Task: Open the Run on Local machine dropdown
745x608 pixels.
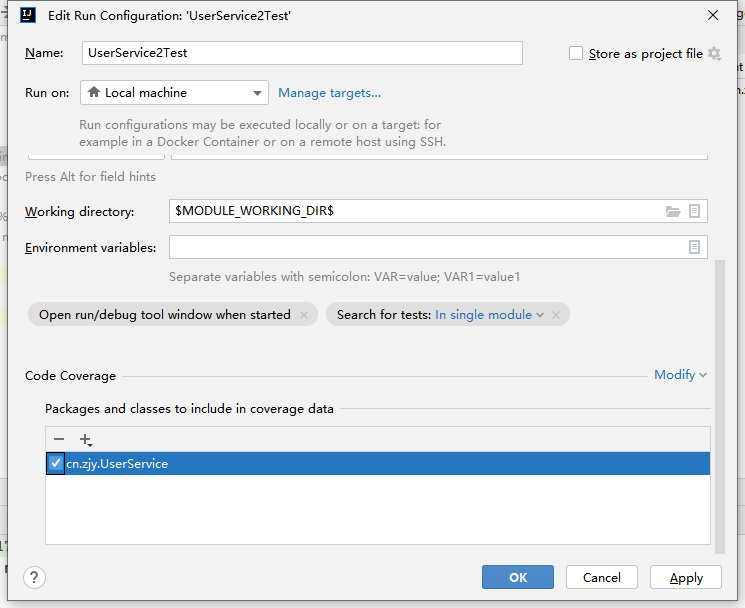Action: point(174,93)
